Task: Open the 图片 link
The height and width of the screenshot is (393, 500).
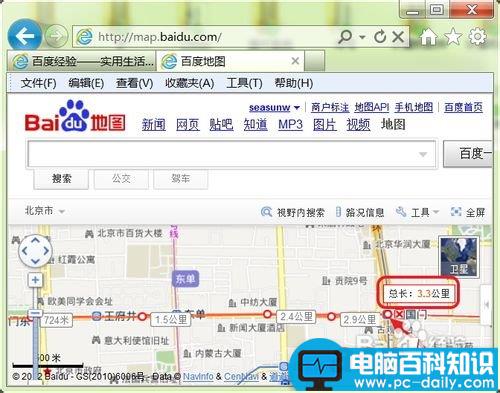Action: click(325, 125)
